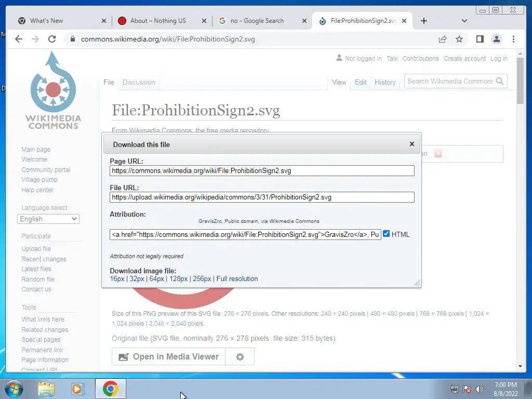Image resolution: width=532 pixels, height=399 pixels.
Task: Open the Chrome profile menu
Action: [497, 39]
